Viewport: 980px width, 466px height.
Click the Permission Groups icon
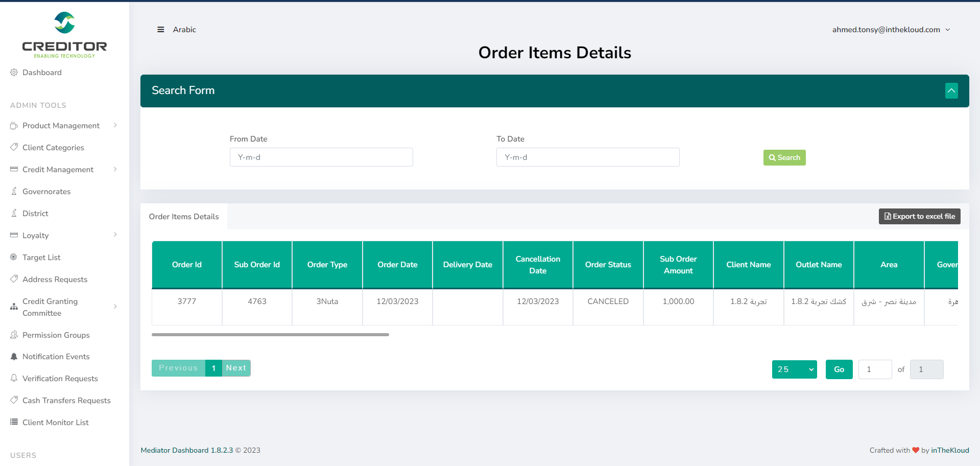point(14,335)
